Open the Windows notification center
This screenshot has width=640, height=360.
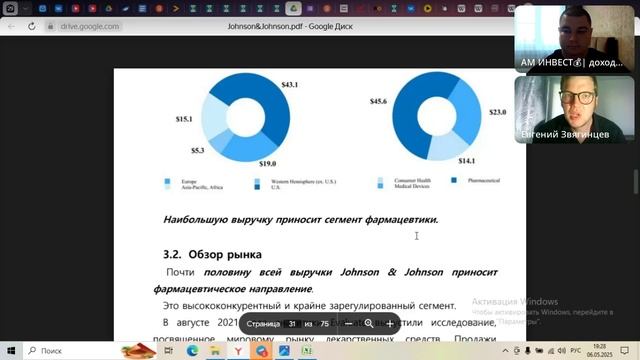[624, 351]
